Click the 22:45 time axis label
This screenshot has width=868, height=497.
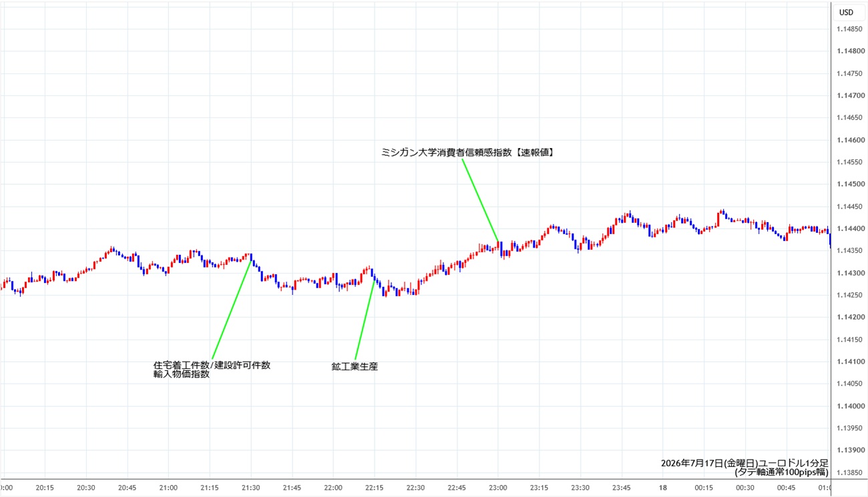pos(457,488)
